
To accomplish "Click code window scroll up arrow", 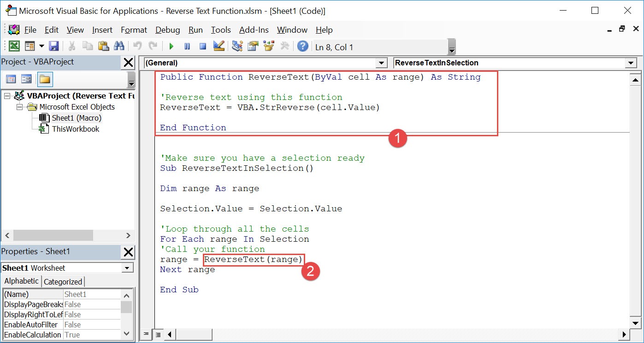I will (635, 81).
